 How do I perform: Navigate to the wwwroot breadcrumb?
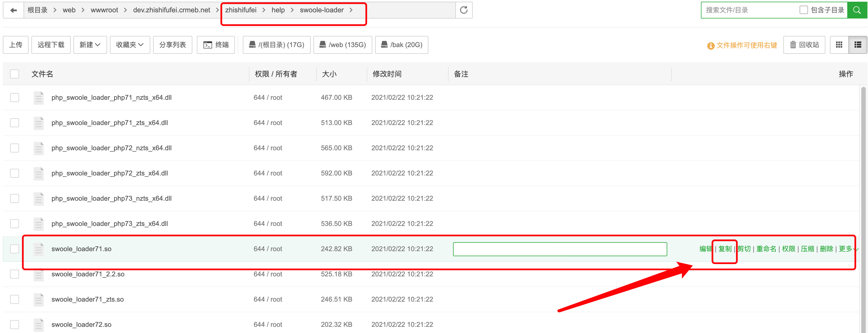105,10
